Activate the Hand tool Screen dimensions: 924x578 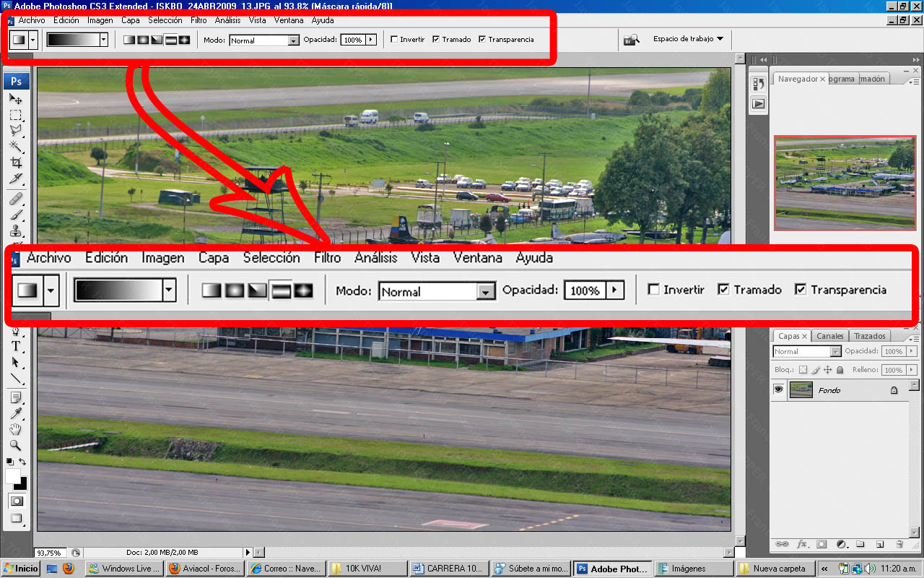pos(15,429)
